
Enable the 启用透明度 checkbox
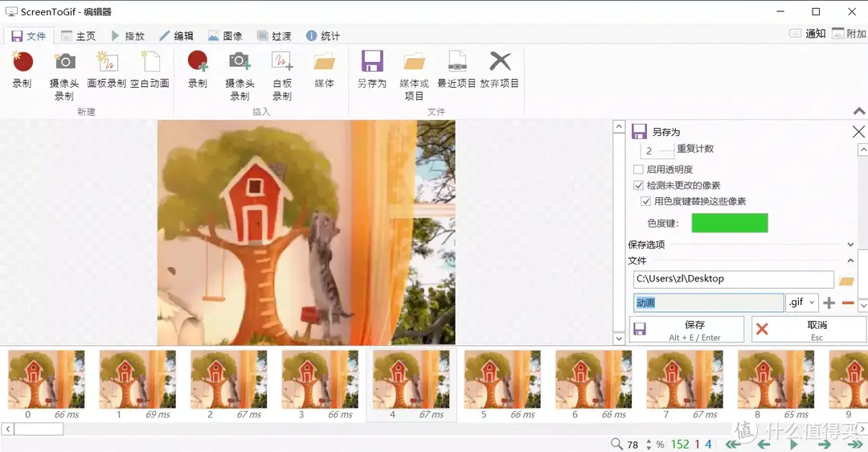point(638,170)
